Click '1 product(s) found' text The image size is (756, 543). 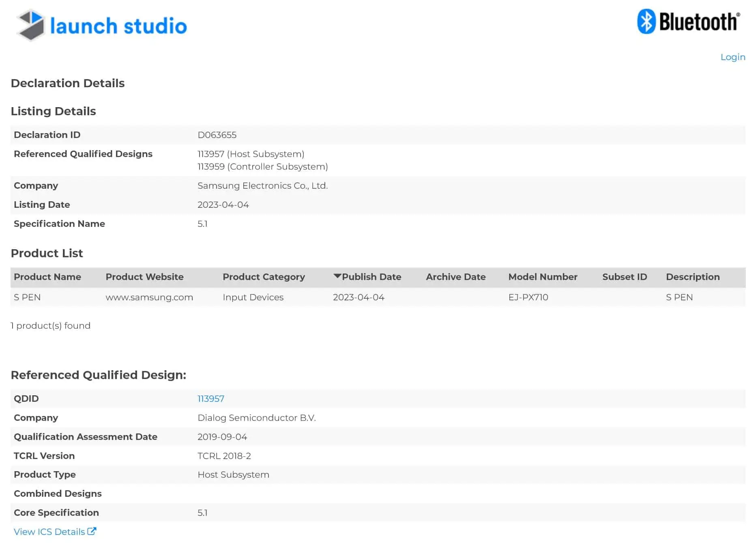click(50, 325)
